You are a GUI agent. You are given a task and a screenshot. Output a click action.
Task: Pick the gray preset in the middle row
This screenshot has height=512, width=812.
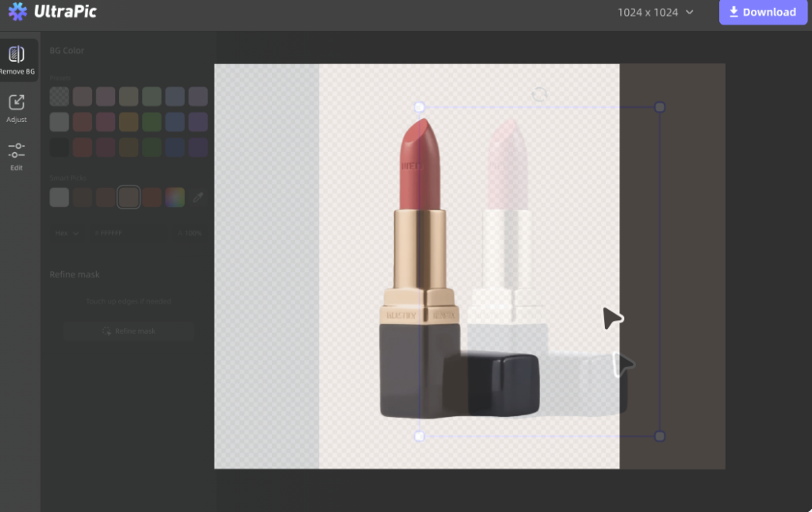(x=59, y=121)
